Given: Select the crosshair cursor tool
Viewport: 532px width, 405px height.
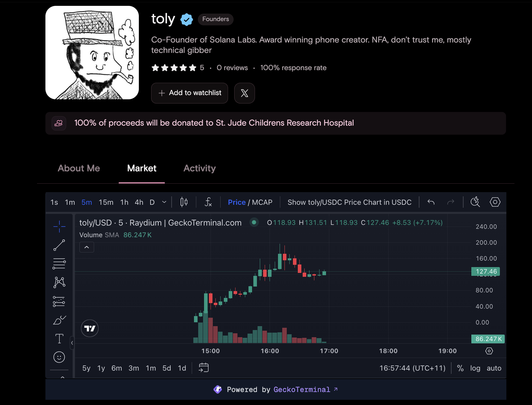Looking at the screenshot, I should coord(59,227).
